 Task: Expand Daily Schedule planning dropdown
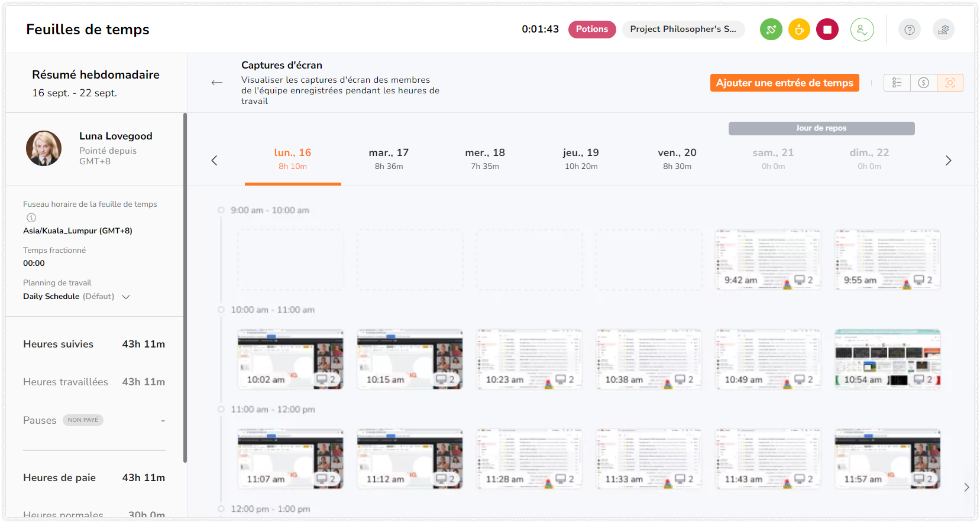pyautogui.click(x=126, y=297)
